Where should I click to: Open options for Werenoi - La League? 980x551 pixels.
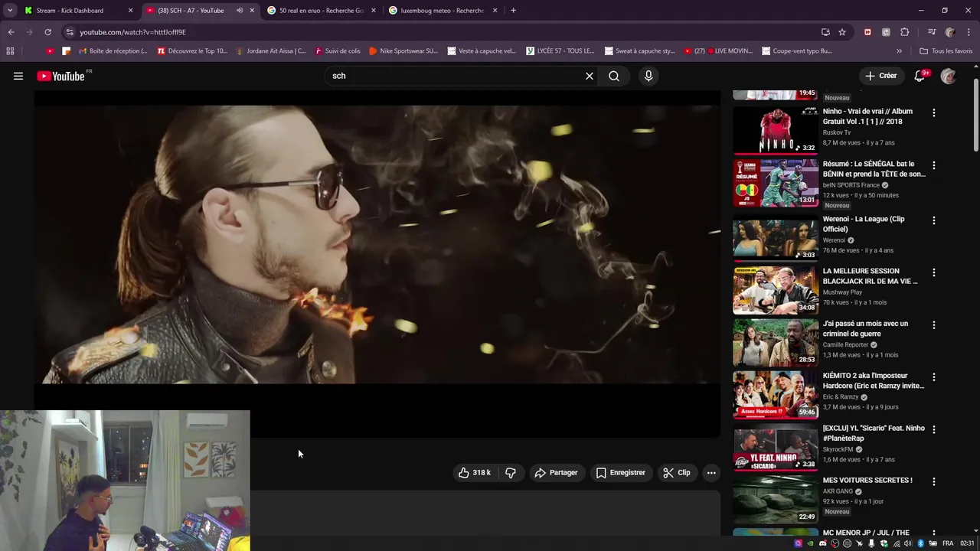933,220
